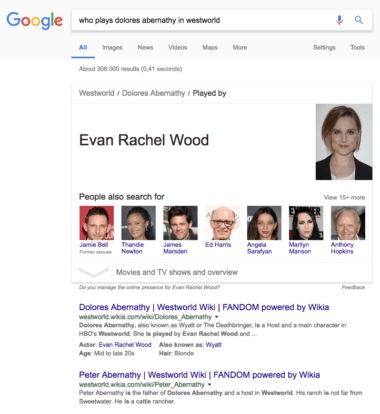380x414 pixels.
Task: Click Evan Rachel Wood Actor link
Action: click(x=125, y=345)
